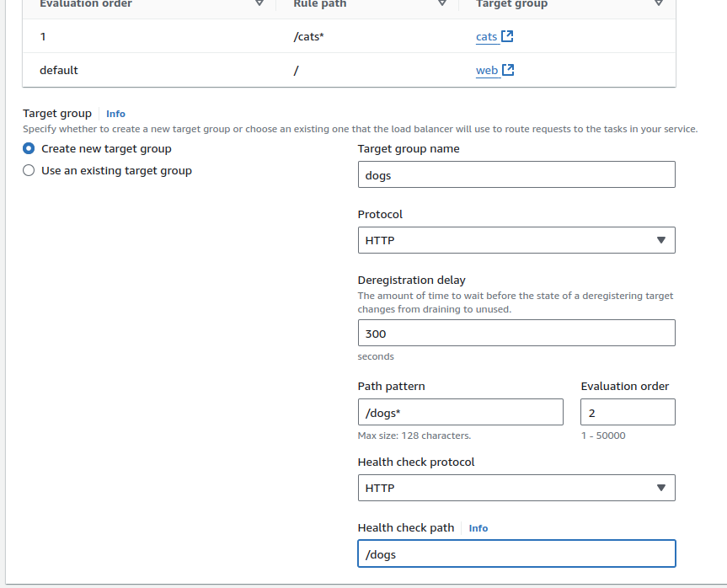This screenshot has width=727, height=588.
Task: Open external link icon beside web
Action: coord(508,70)
